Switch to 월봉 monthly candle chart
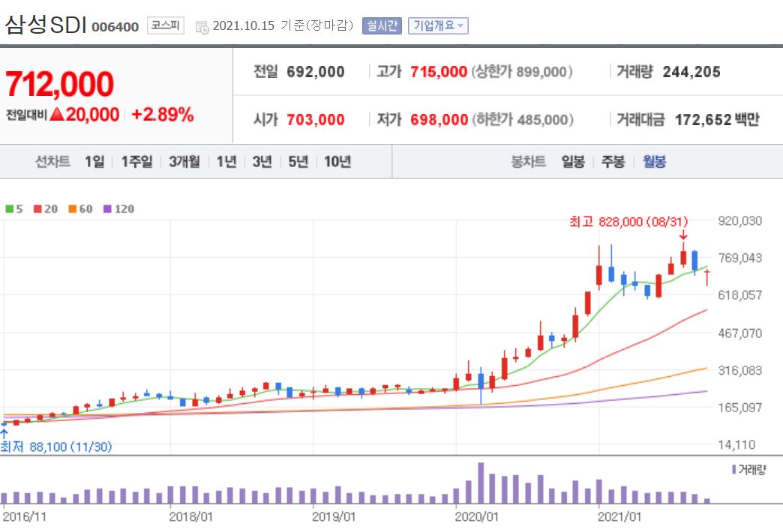This screenshot has width=783, height=532. point(654,162)
